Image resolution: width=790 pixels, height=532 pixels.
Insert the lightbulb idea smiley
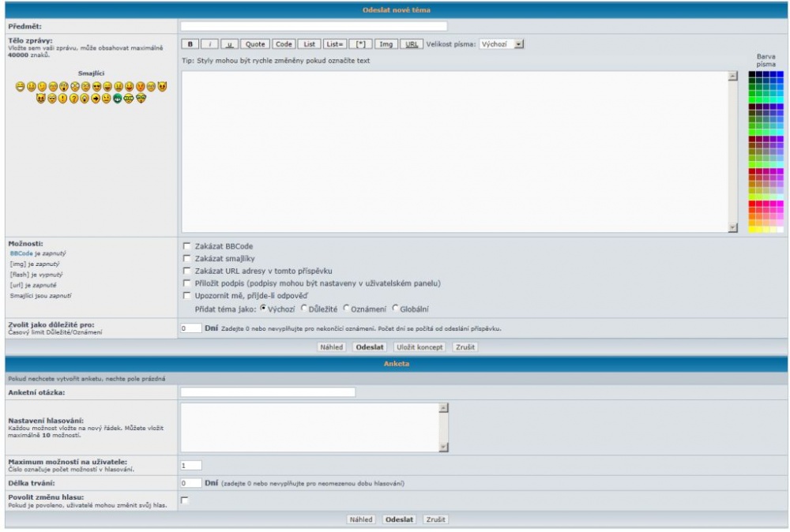click(85, 98)
